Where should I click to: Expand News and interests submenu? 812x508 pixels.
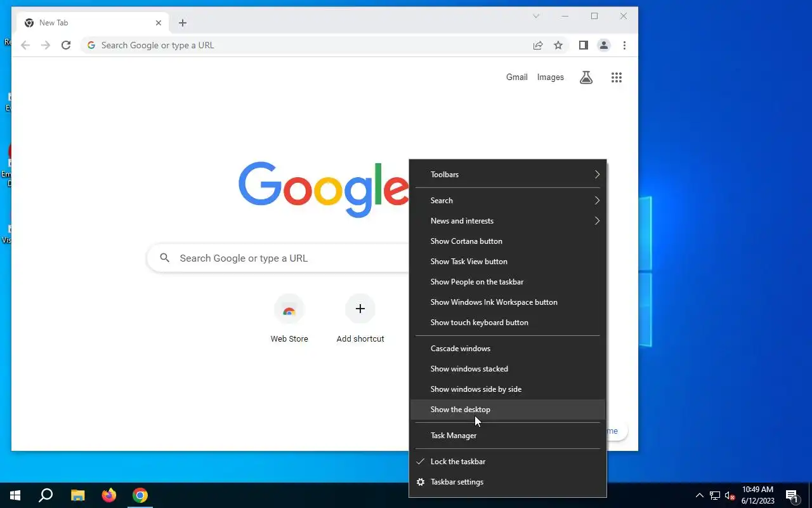(x=507, y=221)
